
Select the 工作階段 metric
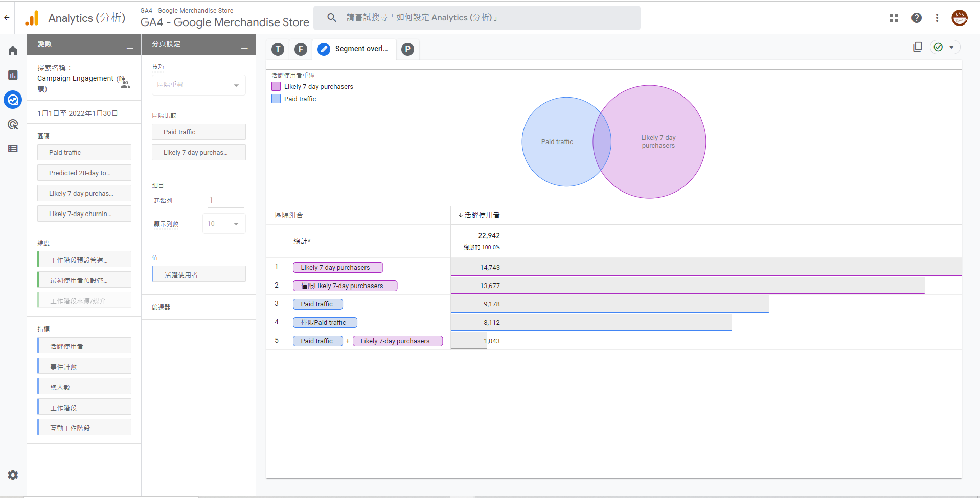[x=84, y=407]
